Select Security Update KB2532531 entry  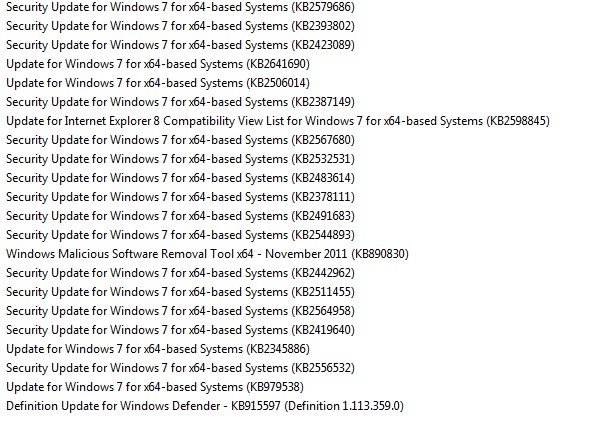pos(180,159)
